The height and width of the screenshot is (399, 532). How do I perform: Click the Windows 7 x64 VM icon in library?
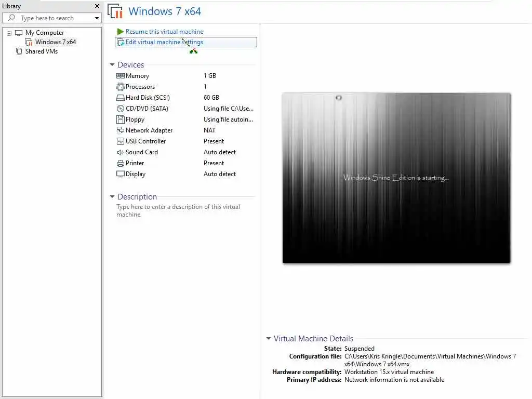(x=29, y=42)
